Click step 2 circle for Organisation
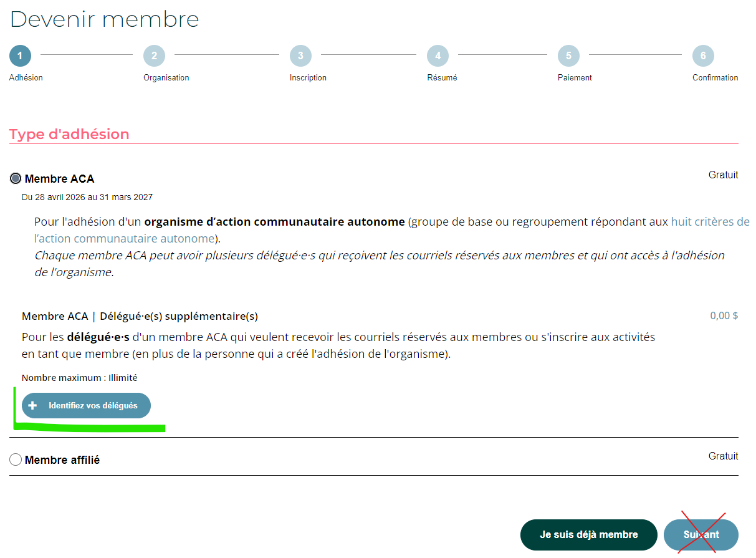Viewport: 756px width, 558px height. click(x=154, y=56)
